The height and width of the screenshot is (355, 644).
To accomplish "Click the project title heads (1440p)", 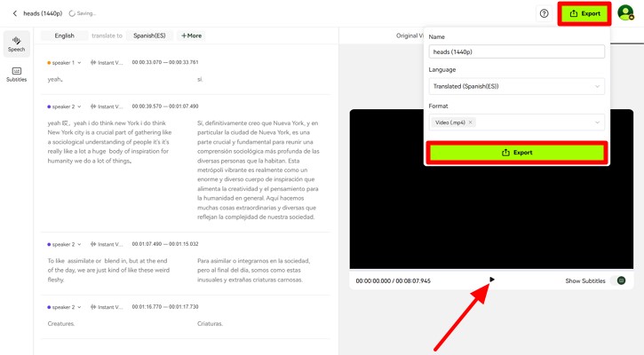I will (43, 13).
